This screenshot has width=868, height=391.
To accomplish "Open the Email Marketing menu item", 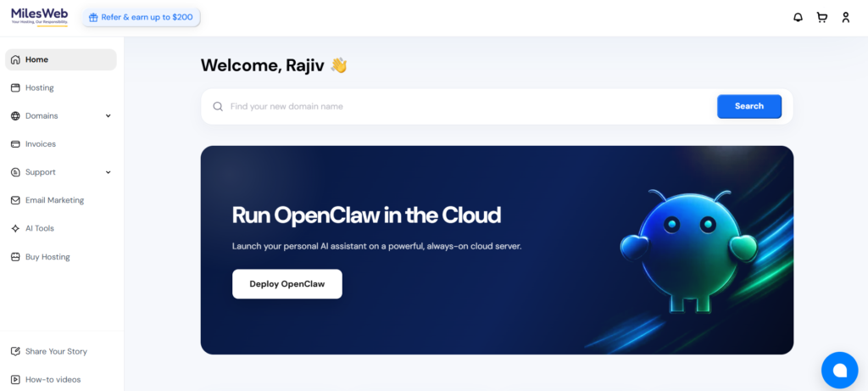I will pyautogui.click(x=61, y=200).
